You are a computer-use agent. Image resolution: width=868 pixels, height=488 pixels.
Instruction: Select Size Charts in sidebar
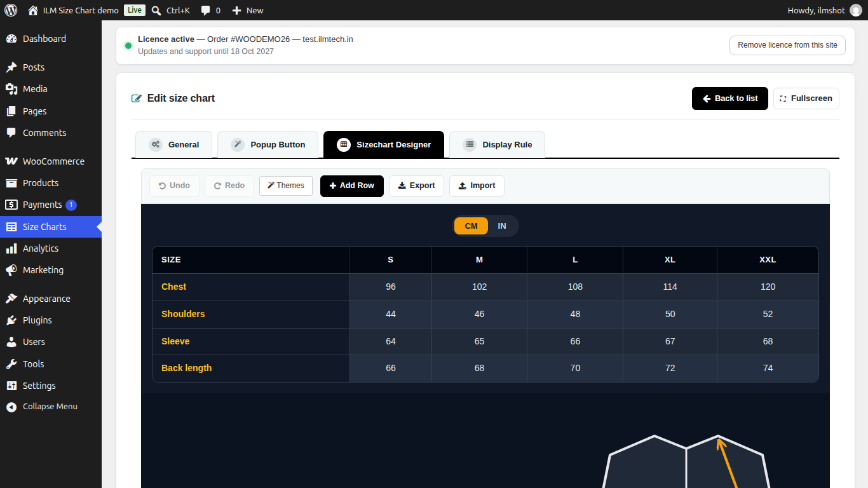[x=51, y=227]
